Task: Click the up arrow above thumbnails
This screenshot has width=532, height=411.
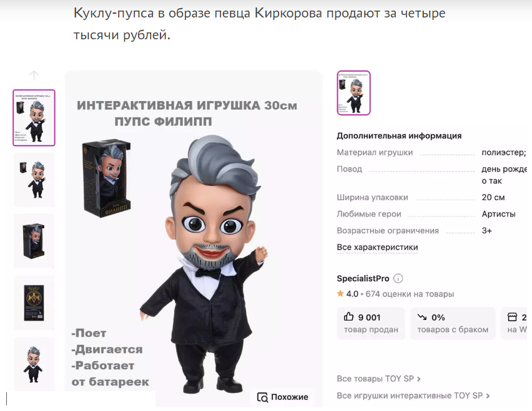Action: tap(34, 75)
